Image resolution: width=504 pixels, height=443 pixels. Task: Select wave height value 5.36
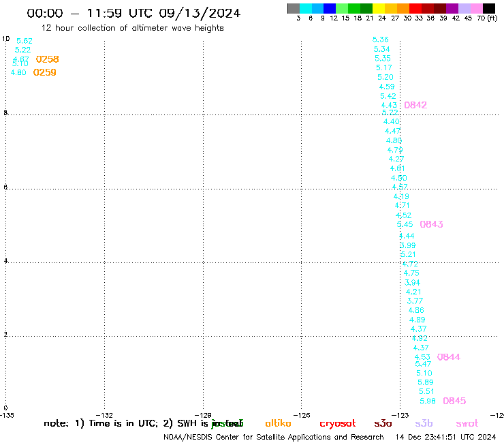coord(381,40)
